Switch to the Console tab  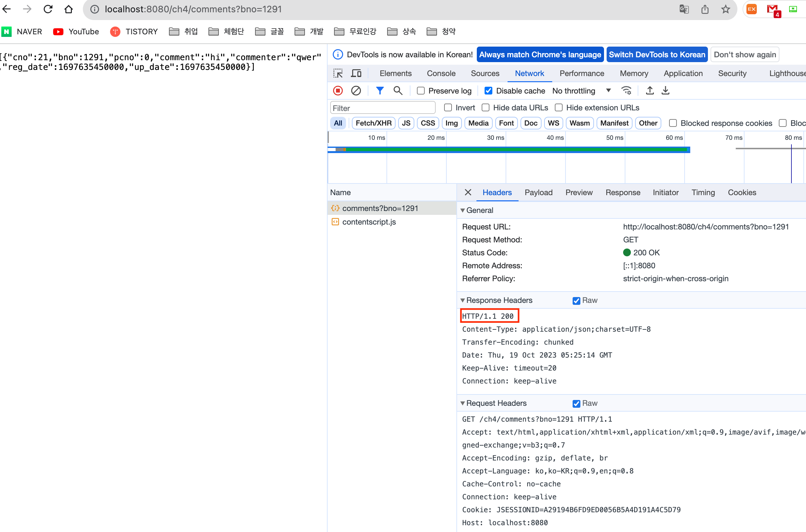coord(441,73)
